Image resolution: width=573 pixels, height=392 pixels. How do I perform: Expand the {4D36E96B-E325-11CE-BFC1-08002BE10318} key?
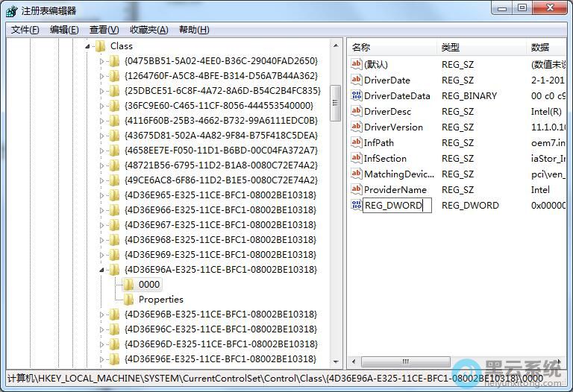103,314
